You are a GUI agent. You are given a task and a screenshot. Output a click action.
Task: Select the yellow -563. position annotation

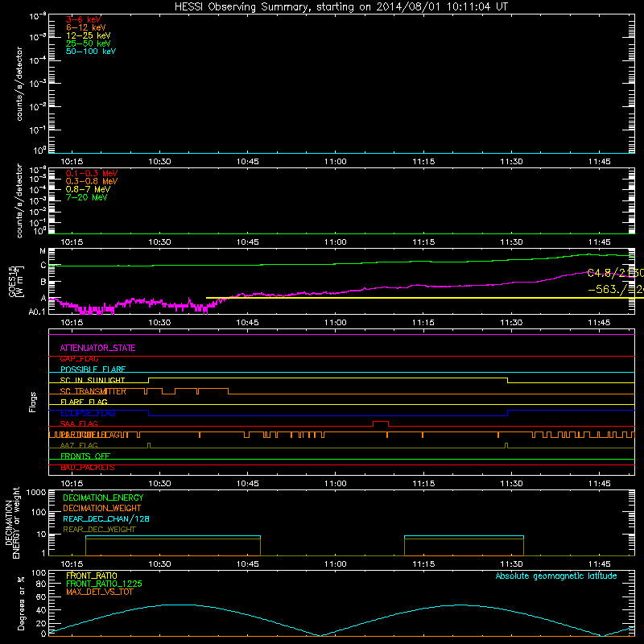coord(616,290)
